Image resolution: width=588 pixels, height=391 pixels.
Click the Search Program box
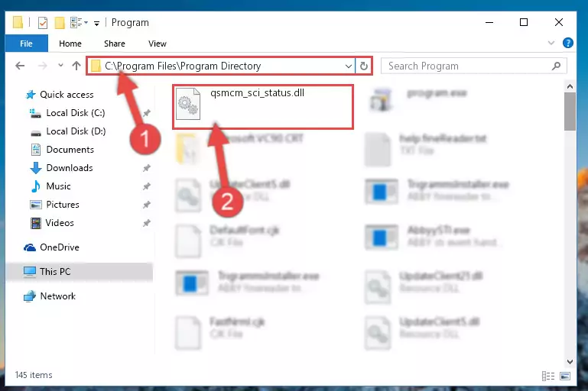tap(473, 66)
